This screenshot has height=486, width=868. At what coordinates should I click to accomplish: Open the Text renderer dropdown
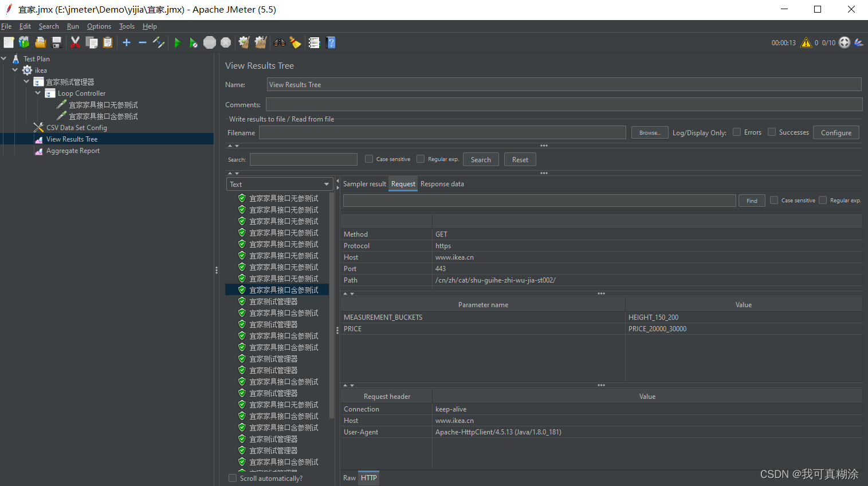(x=280, y=184)
